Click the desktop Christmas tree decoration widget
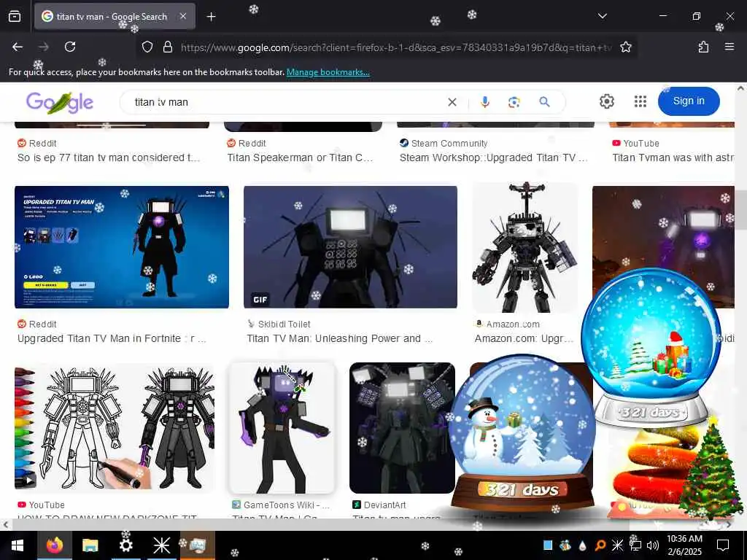Screen dimensions: 747x560 (x=710, y=469)
